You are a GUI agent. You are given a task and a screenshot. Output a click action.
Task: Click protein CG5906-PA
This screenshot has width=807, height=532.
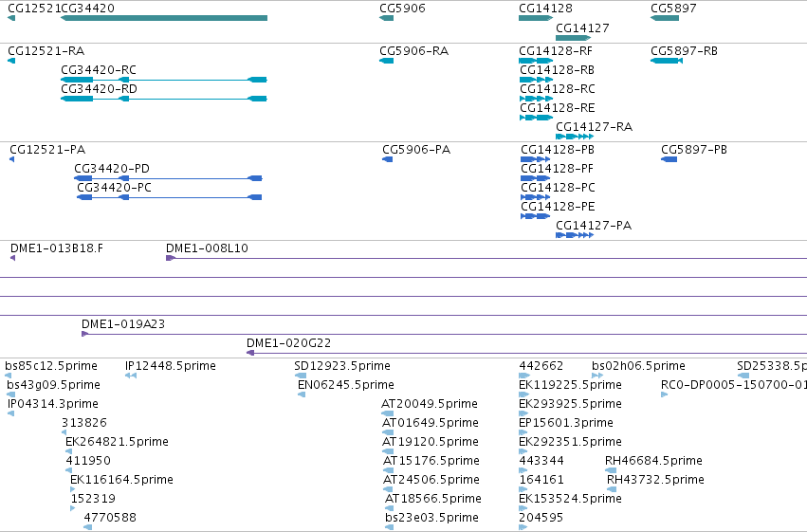[x=388, y=159]
